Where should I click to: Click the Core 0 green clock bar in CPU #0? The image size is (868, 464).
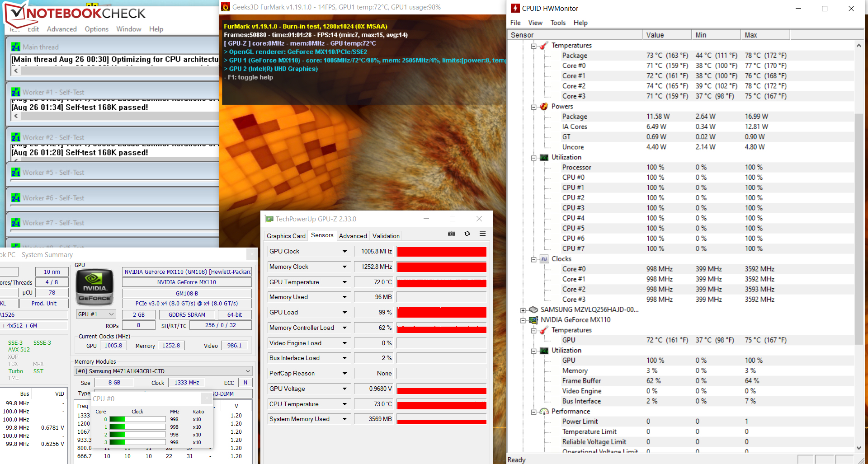pyautogui.click(x=137, y=419)
